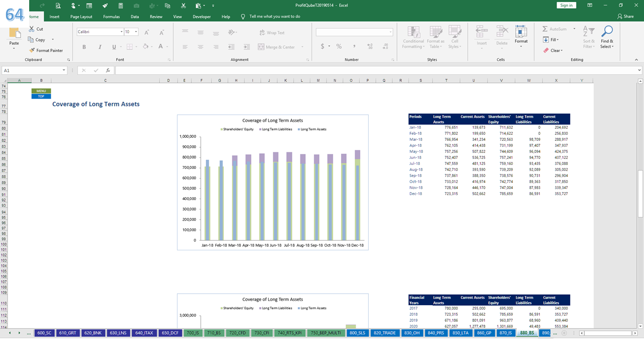This screenshot has width=644, height=362.
Task: Customize Quick Access Toolbar dropdown arrow
Action: point(213,6)
